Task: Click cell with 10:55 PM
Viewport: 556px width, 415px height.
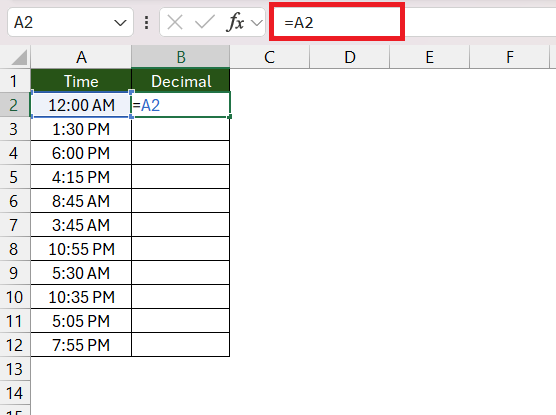Action: 81,249
